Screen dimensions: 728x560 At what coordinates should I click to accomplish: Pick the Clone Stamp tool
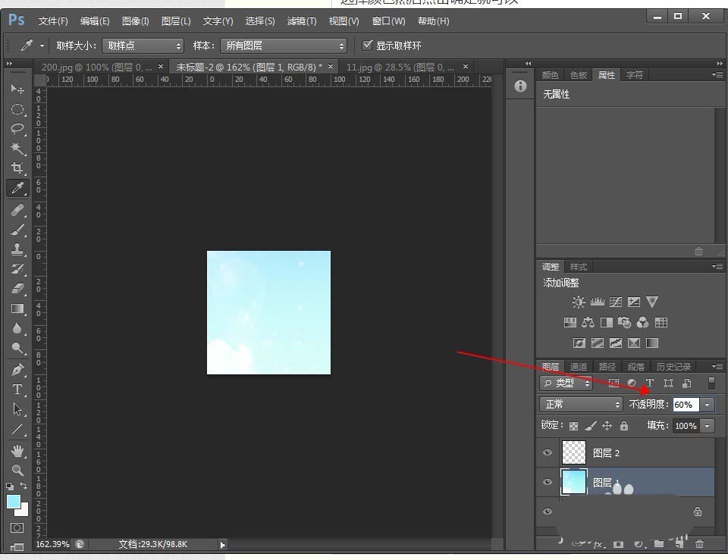17,249
